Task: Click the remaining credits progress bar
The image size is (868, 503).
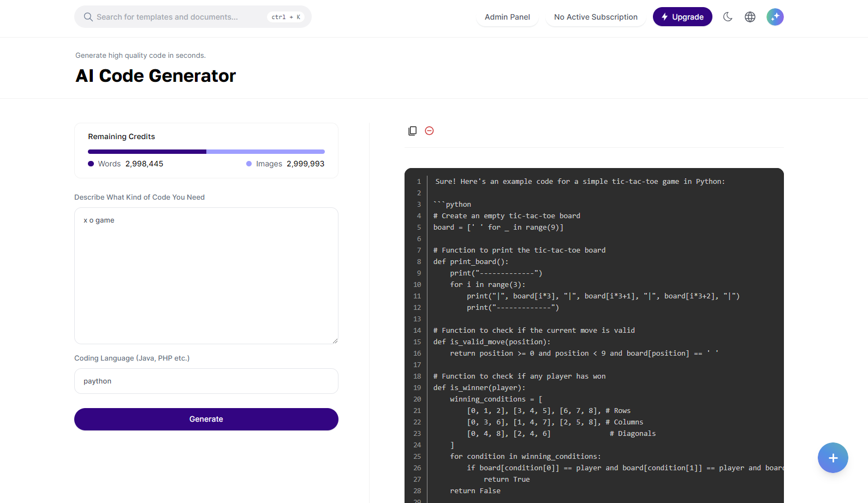Action: tap(206, 152)
